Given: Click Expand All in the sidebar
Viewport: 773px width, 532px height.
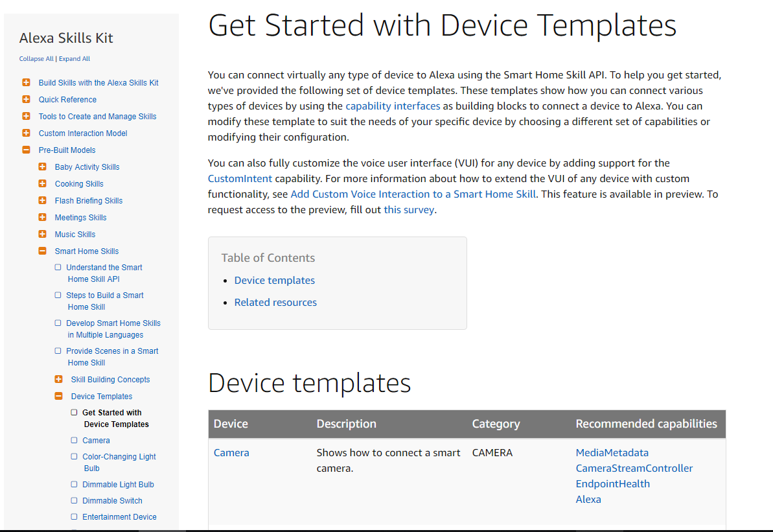Looking at the screenshot, I should pyautogui.click(x=75, y=59).
